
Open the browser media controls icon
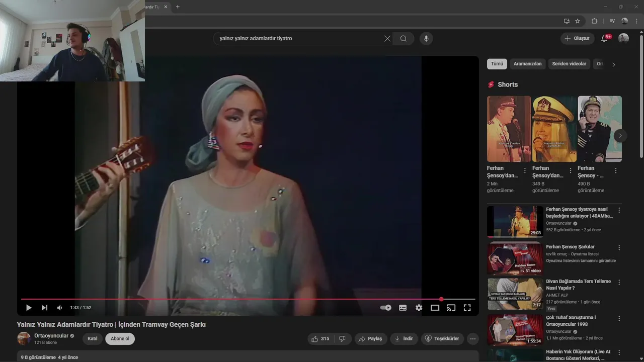612,21
